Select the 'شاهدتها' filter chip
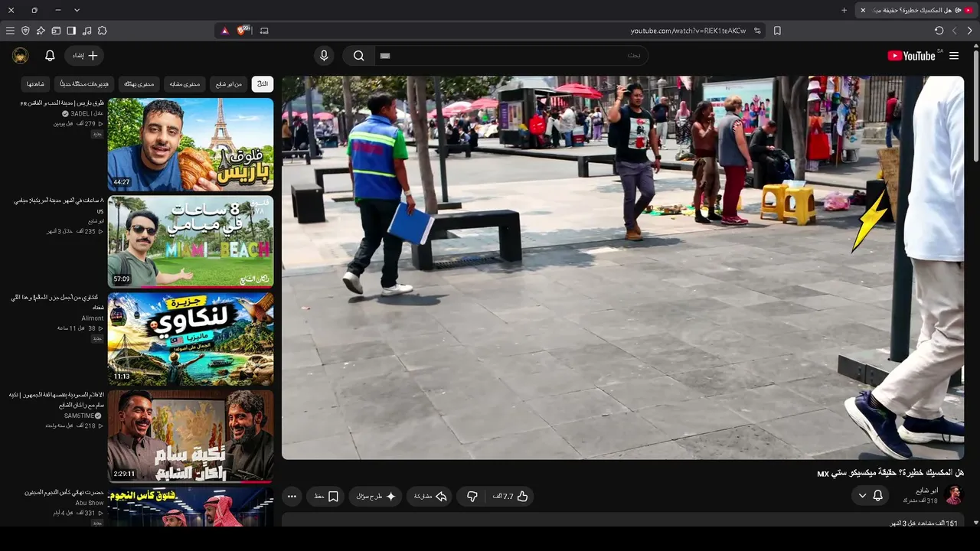Viewport: 980px width, 551px height. (x=36, y=83)
